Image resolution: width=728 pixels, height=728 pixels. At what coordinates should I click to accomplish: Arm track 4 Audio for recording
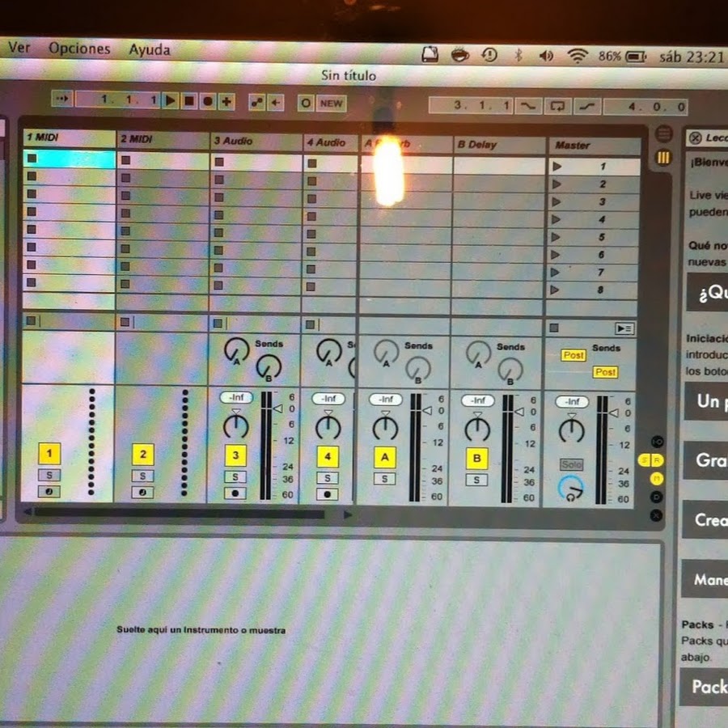pos(328,493)
